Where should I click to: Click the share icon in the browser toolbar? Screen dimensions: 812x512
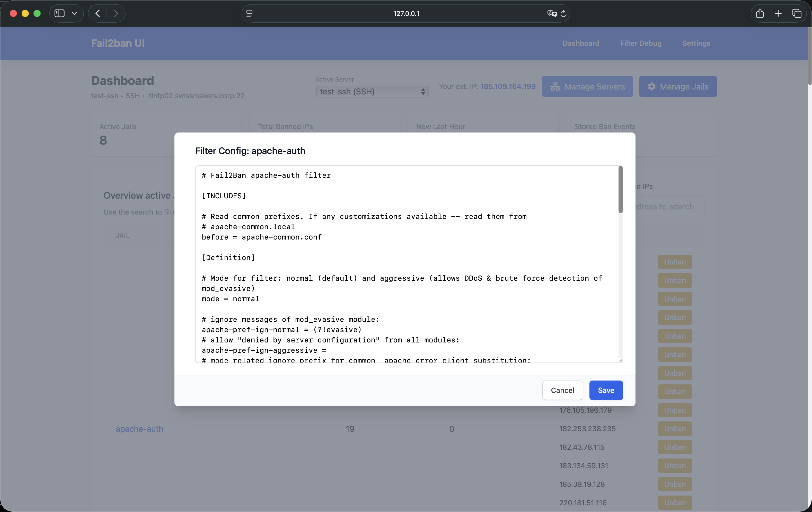760,13
